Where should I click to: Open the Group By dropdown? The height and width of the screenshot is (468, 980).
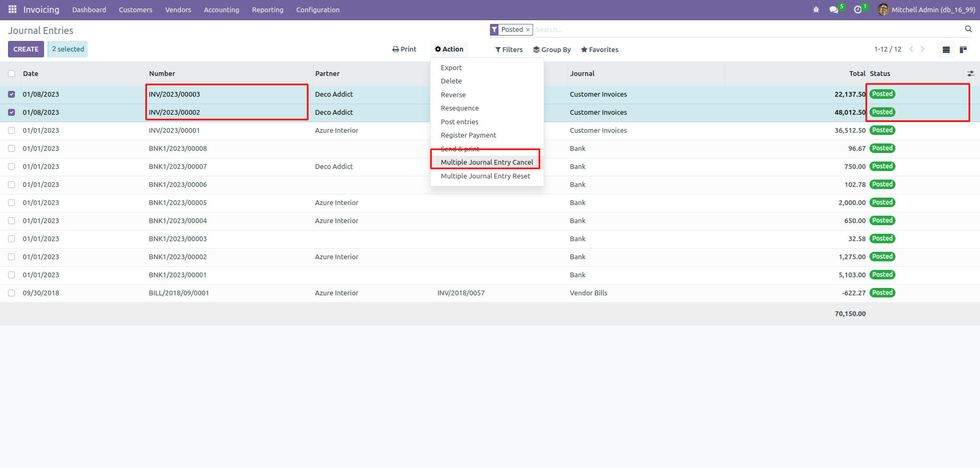(x=552, y=49)
